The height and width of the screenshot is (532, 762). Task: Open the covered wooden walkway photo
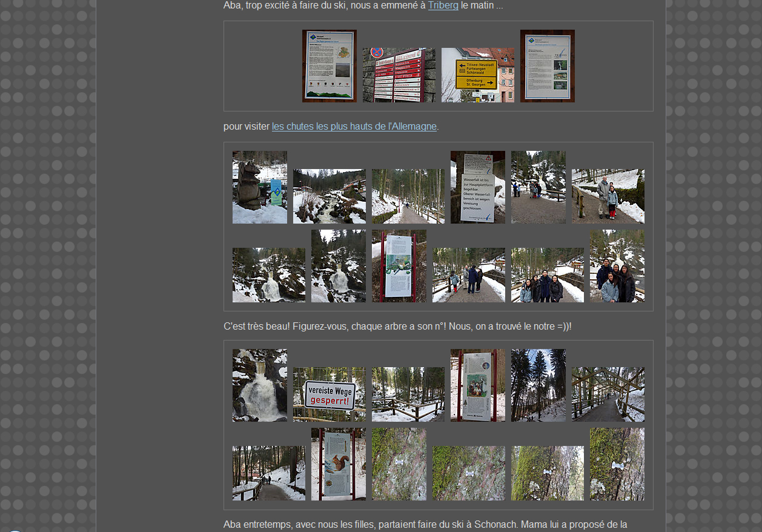point(608,394)
